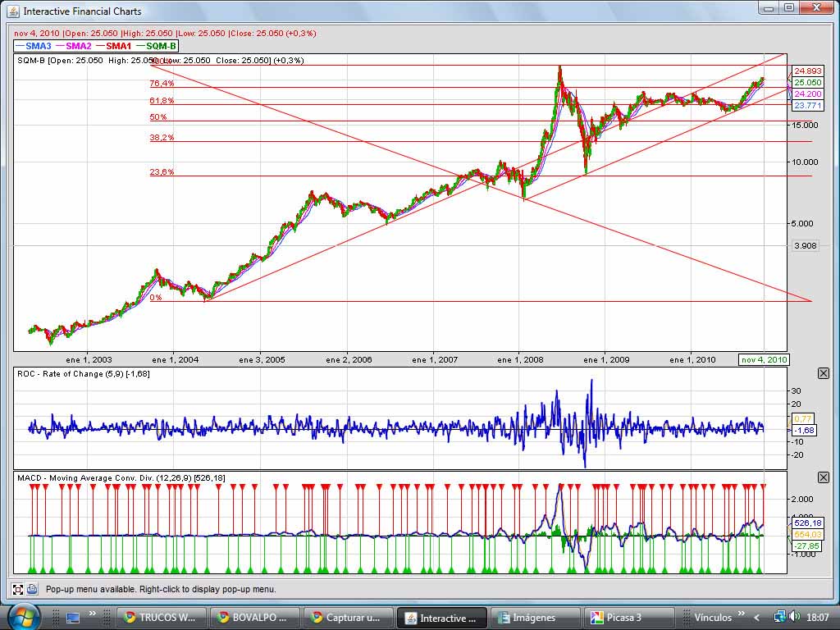Image resolution: width=840 pixels, height=630 pixels.
Task: Expand the quick launch overflow chevron
Action: pos(93,614)
